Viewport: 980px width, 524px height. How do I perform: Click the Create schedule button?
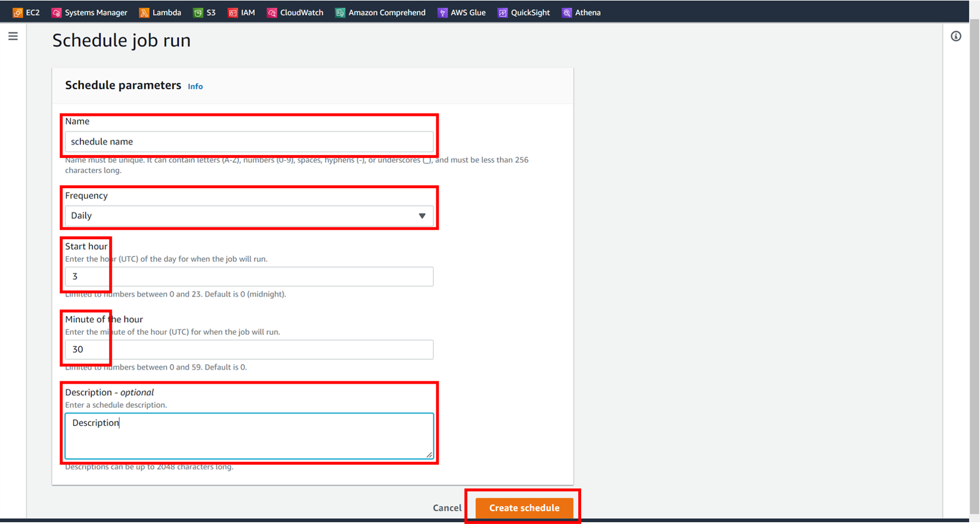click(x=524, y=508)
